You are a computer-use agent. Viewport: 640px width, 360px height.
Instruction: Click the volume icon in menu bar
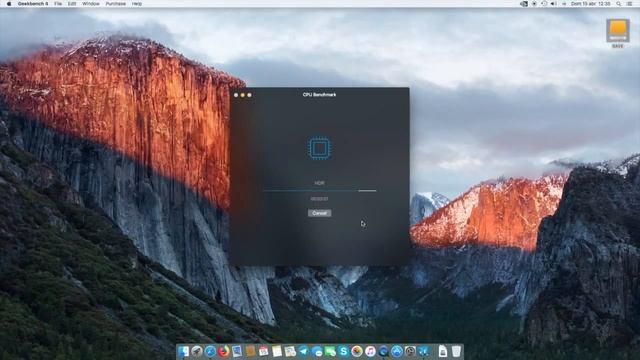click(x=553, y=4)
